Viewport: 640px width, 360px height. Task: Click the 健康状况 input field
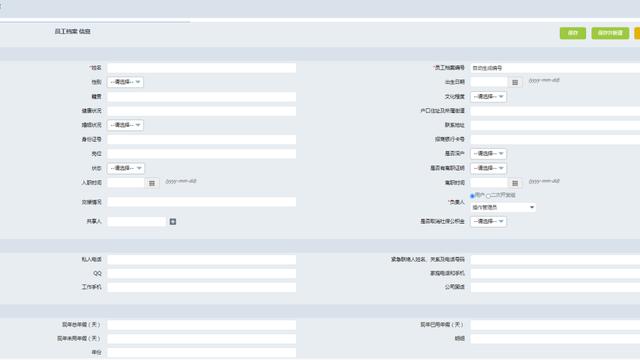point(202,111)
